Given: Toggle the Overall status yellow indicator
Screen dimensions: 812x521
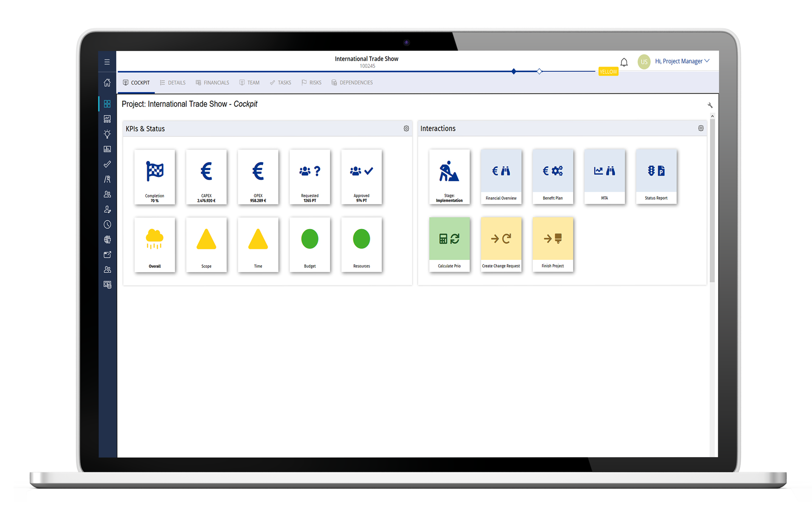Looking at the screenshot, I should pyautogui.click(x=155, y=243).
